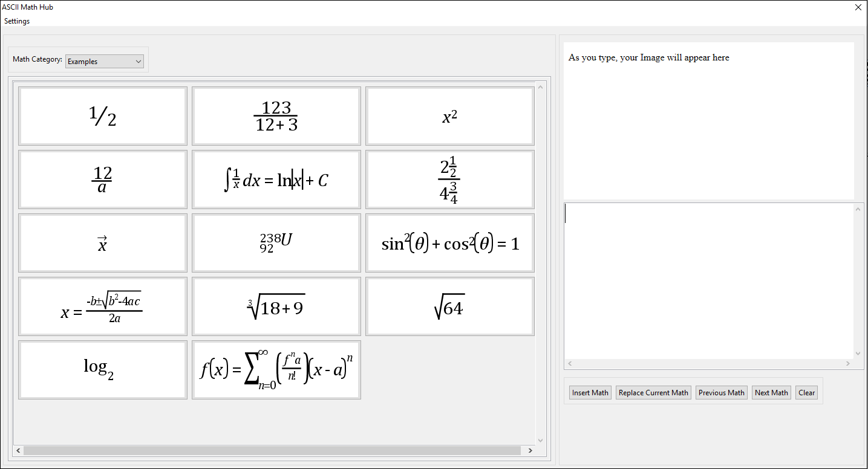Click the examples panel scroll right arrow
This screenshot has height=469, width=868.
(530, 451)
